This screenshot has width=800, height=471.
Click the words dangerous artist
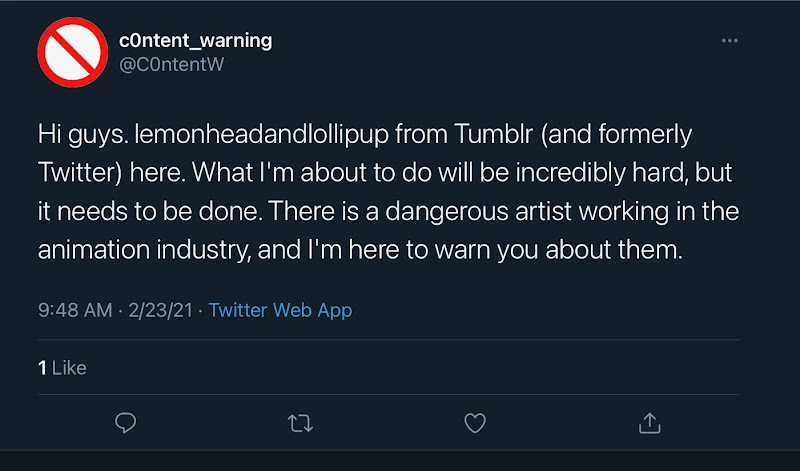pos(479,212)
